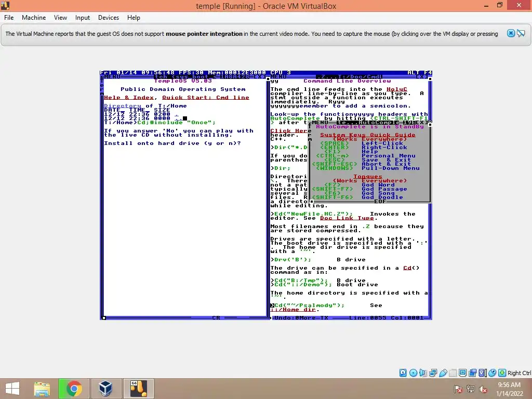Click the Abort & Exit entry

tap(386, 164)
